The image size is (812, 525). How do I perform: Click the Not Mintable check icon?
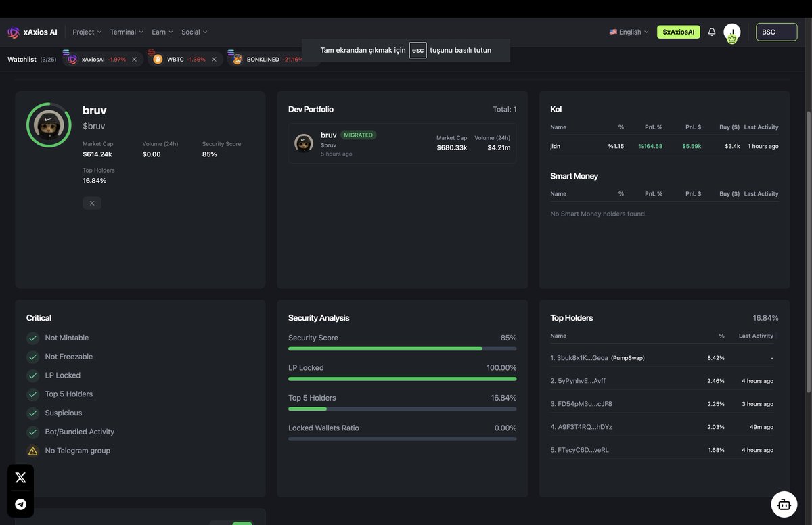click(x=32, y=338)
